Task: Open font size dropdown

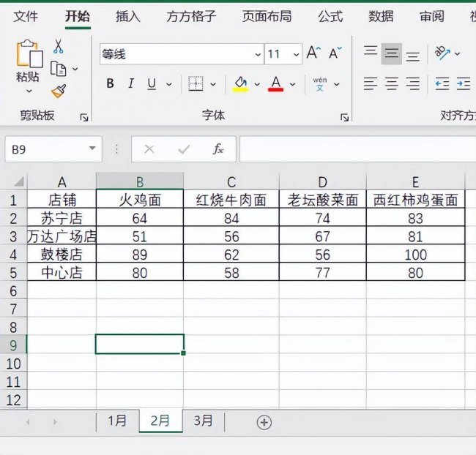Action: (296, 55)
